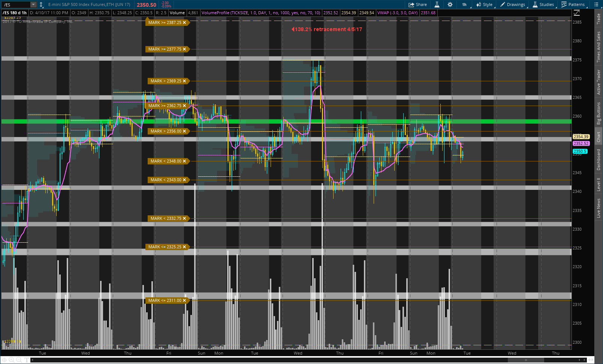Image resolution: width=603 pixels, height=364 pixels.
Task: Open the 1h timeframe selector
Action: [x=464, y=4]
